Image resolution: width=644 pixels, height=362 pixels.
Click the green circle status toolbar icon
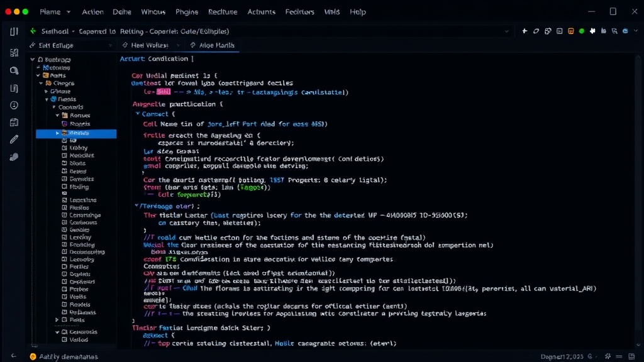tap(582, 31)
